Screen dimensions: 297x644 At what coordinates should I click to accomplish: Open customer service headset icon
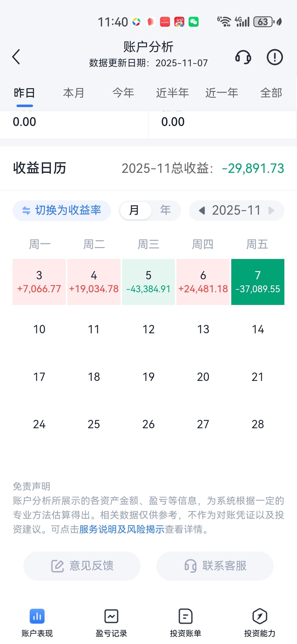pos(243,57)
